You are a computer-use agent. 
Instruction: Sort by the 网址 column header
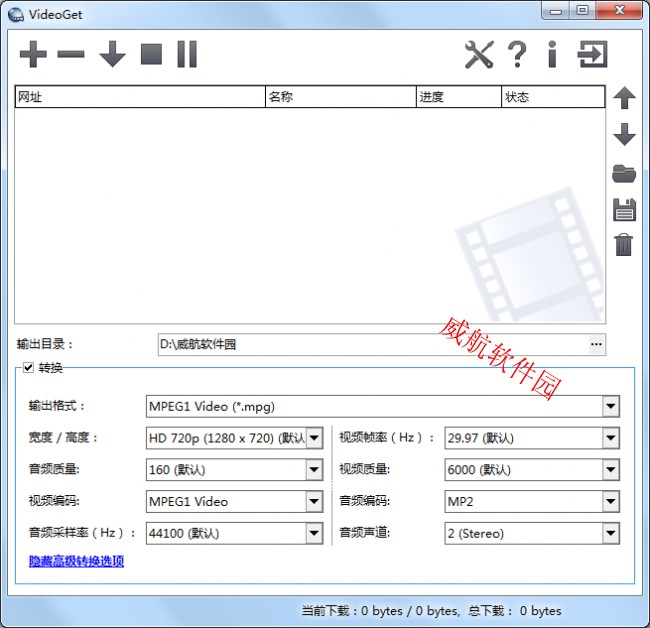tap(140, 97)
